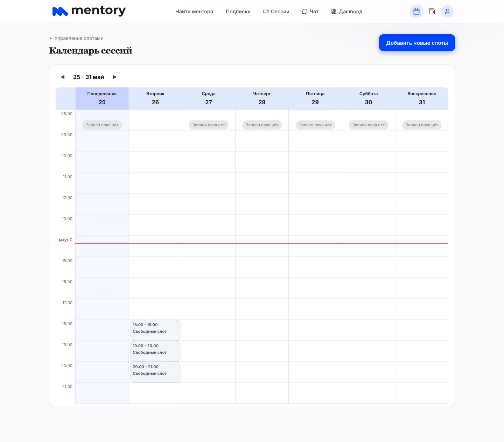Viewport: 504px width, 442px height.
Task: Open the user profile icon
Action: 447,12
